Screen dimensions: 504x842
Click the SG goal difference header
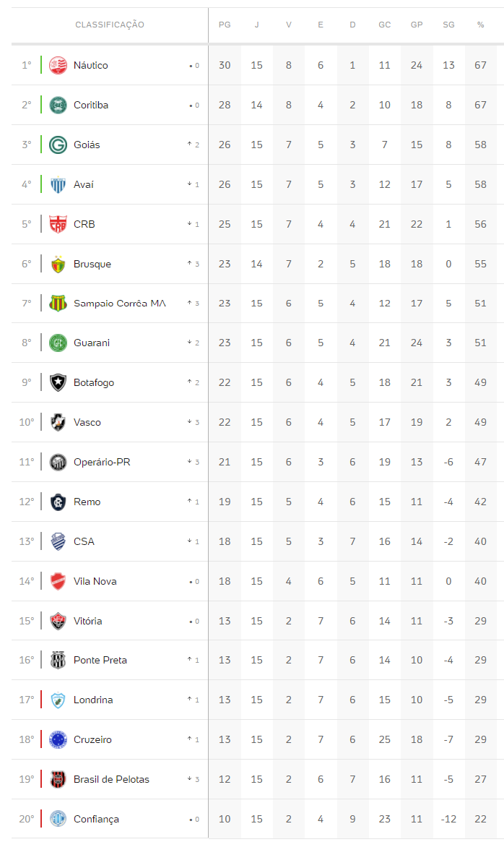(448, 25)
